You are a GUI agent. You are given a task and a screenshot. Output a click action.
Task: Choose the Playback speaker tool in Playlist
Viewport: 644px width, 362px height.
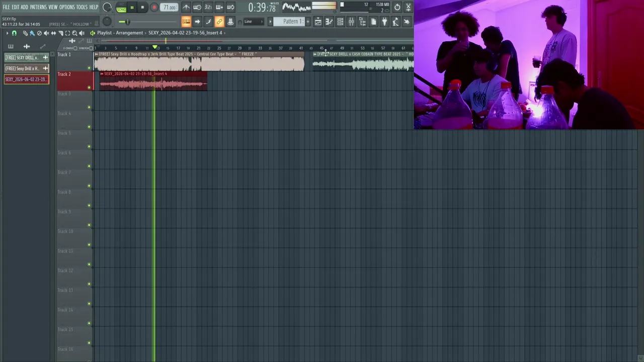coord(82,33)
